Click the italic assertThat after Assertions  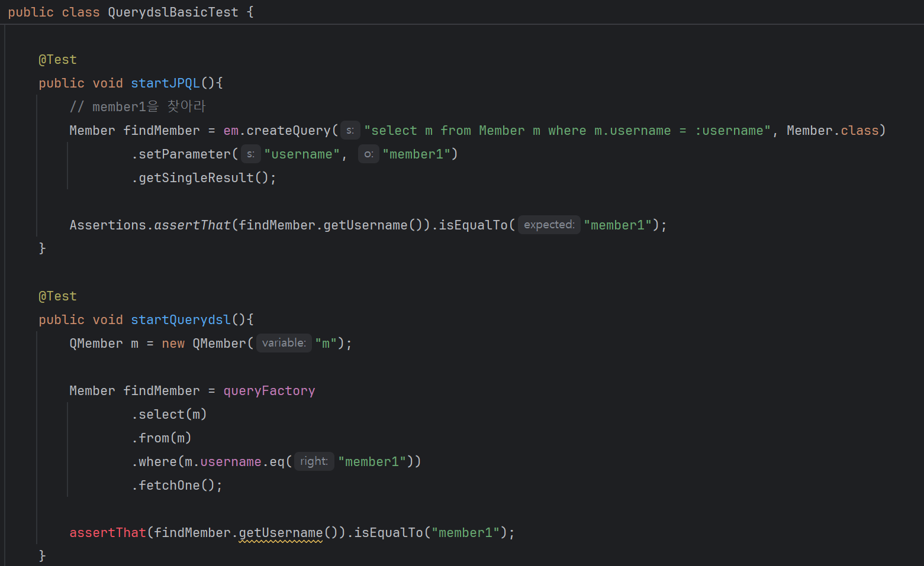(x=192, y=225)
